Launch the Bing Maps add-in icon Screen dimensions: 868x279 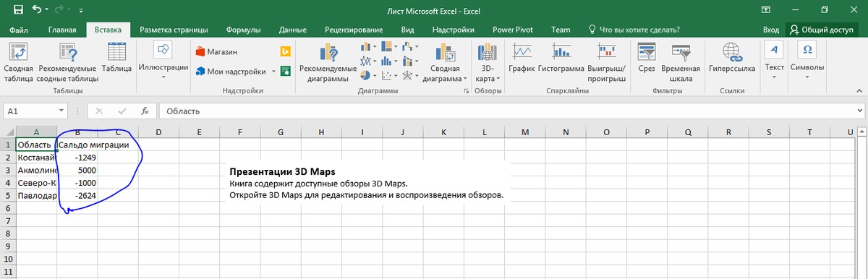[x=286, y=52]
